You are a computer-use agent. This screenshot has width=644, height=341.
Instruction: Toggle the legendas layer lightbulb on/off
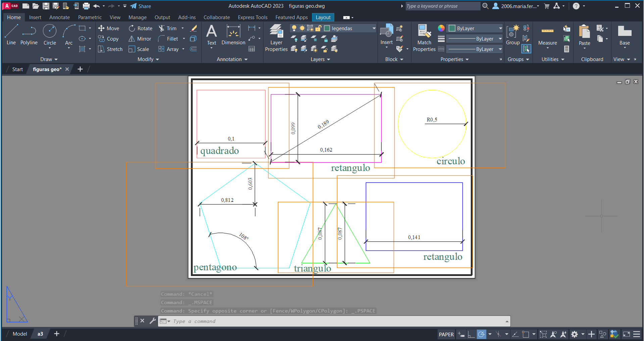coord(294,29)
